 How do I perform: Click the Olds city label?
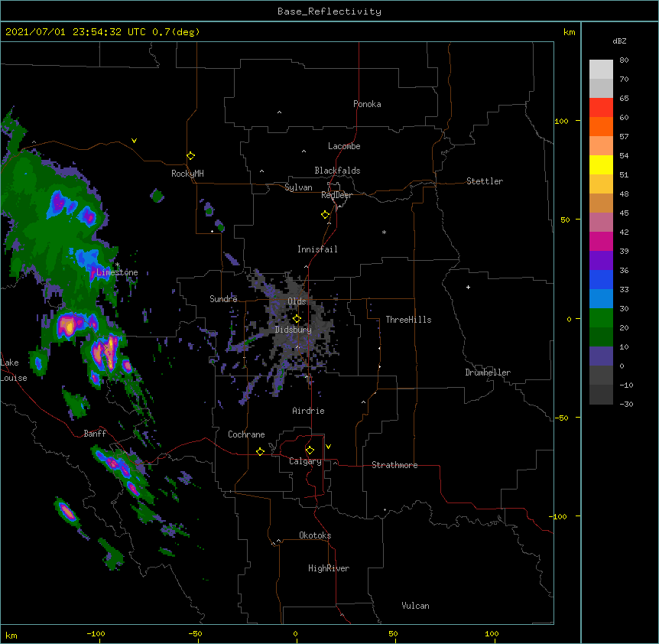click(297, 301)
